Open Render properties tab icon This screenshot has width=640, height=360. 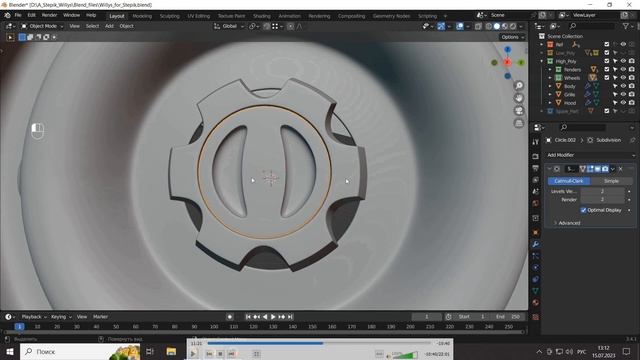536,156
